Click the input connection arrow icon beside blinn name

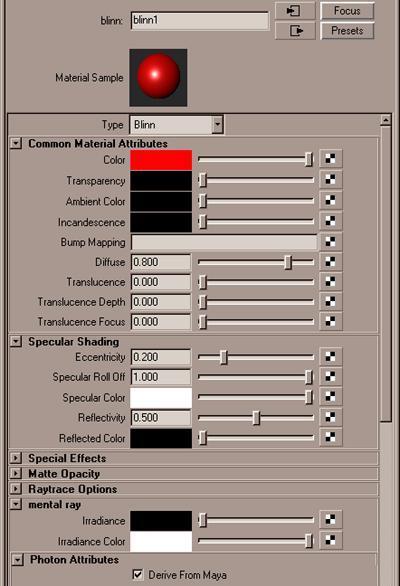click(295, 10)
